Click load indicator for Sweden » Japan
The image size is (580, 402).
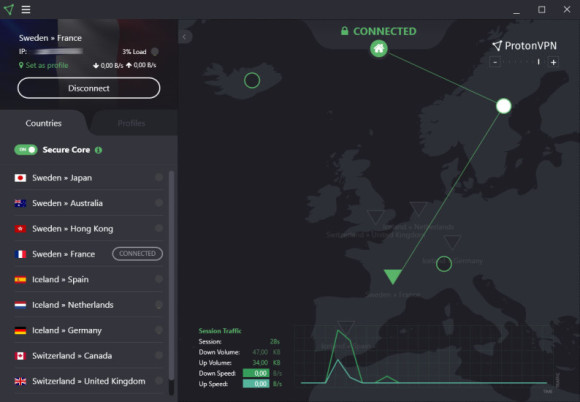tap(159, 178)
